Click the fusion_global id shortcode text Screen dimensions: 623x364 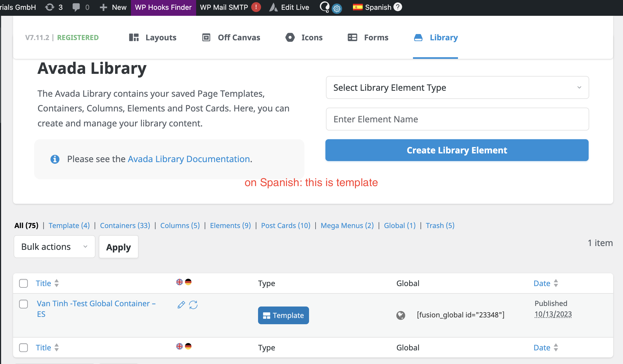[x=461, y=315]
